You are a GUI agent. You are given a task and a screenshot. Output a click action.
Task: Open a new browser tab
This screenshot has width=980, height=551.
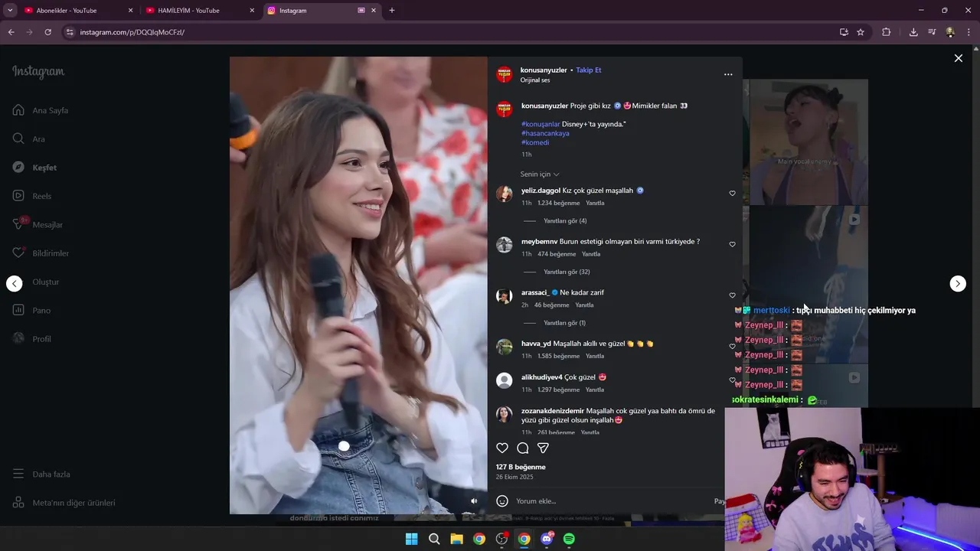(x=392, y=11)
